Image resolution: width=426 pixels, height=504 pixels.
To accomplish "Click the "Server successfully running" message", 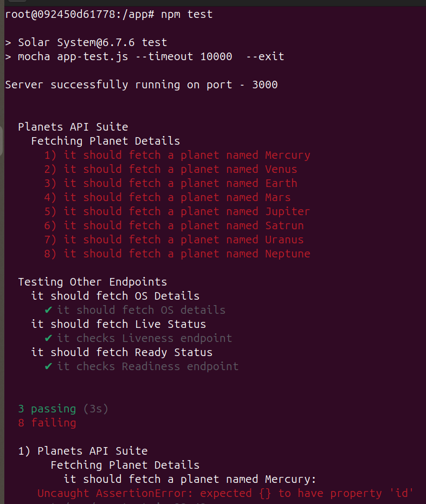I will [x=141, y=85].
